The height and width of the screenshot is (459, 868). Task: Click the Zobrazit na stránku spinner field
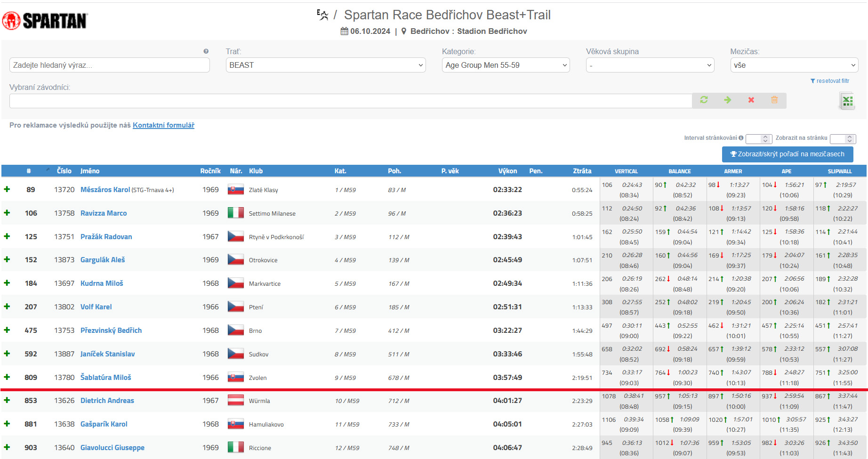point(843,138)
